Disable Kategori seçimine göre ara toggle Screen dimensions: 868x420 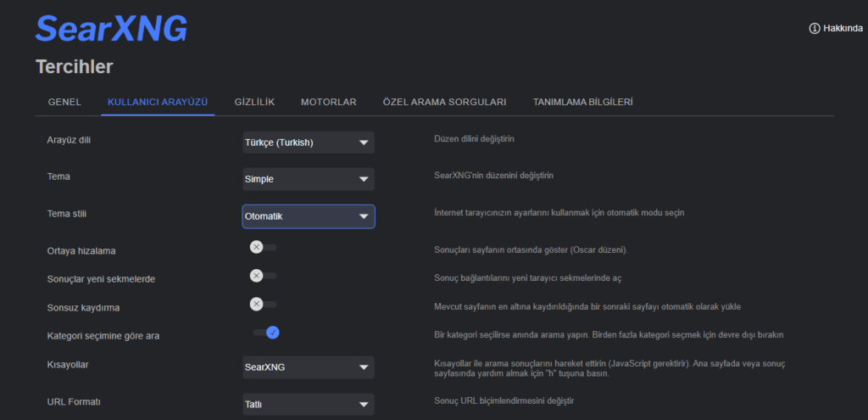(266, 333)
